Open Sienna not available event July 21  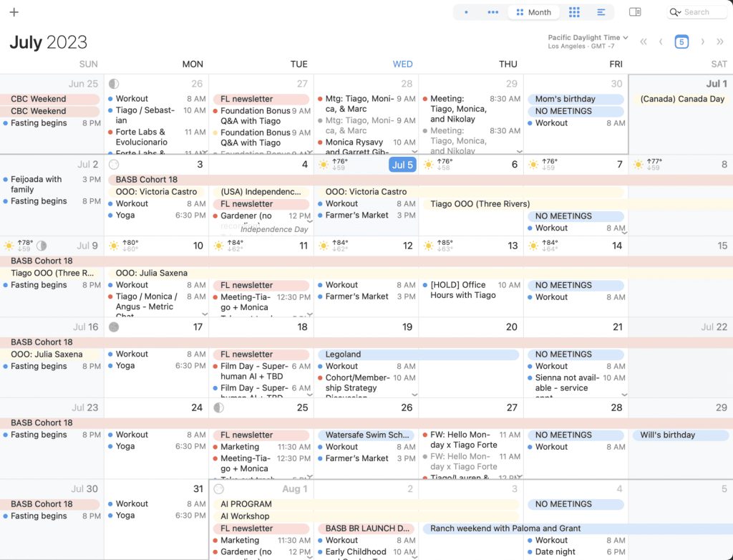576,387
